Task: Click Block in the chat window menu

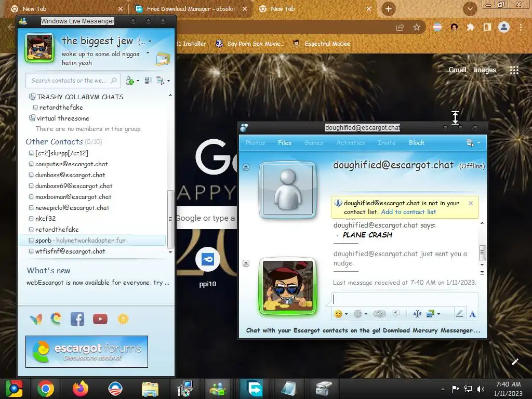Action: pos(416,143)
